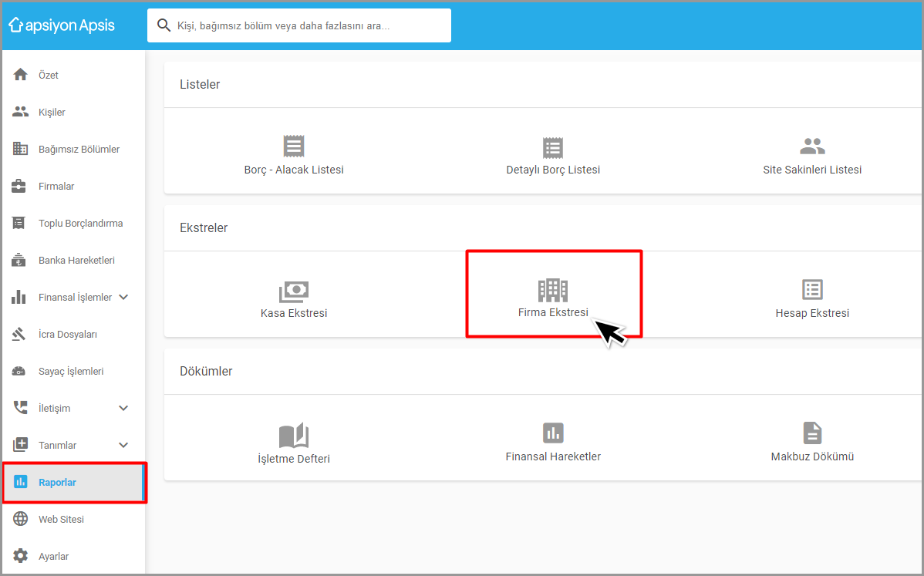Click the Finansal İşlemler bar chart icon
The height and width of the screenshot is (576, 924).
19,297
